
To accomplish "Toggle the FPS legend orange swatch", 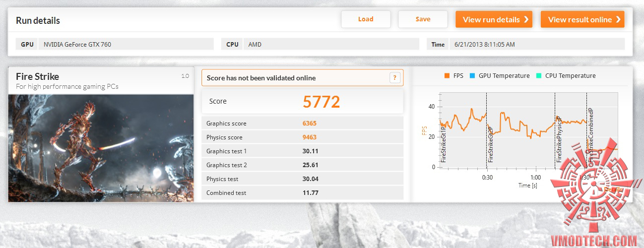I will pyautogui.click(x=447, y=76).
